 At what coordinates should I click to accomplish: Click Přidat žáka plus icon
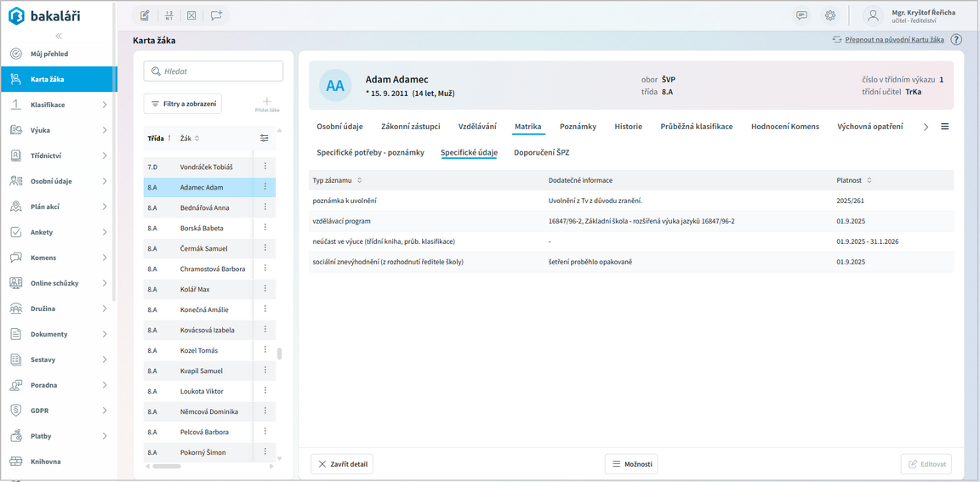coord(266,102)
